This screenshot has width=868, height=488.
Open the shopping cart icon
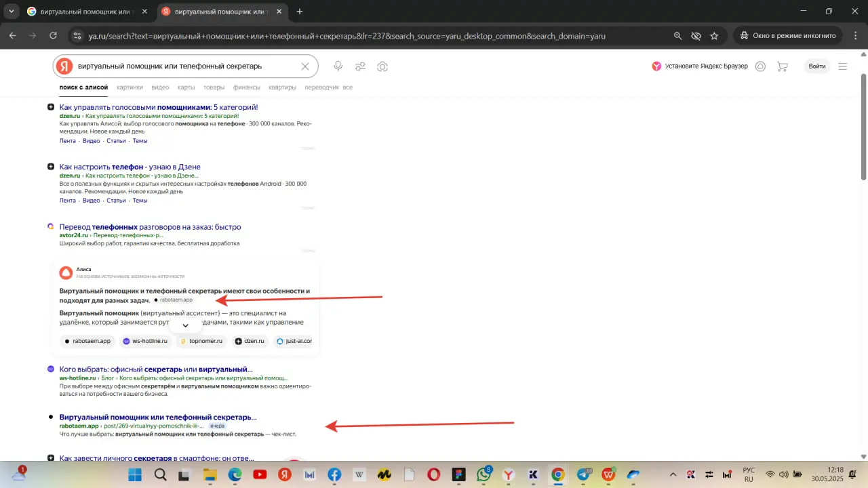click(782, 66)
